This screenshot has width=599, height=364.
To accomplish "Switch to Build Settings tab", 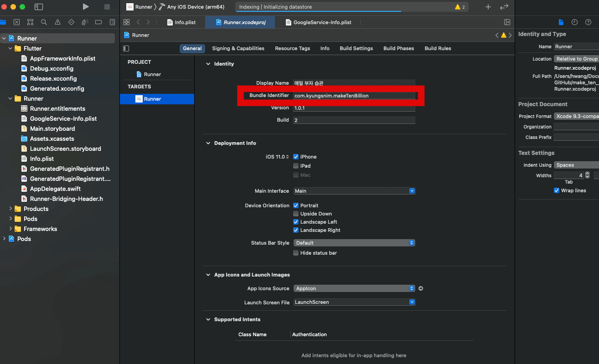I will tap(356, 48).
